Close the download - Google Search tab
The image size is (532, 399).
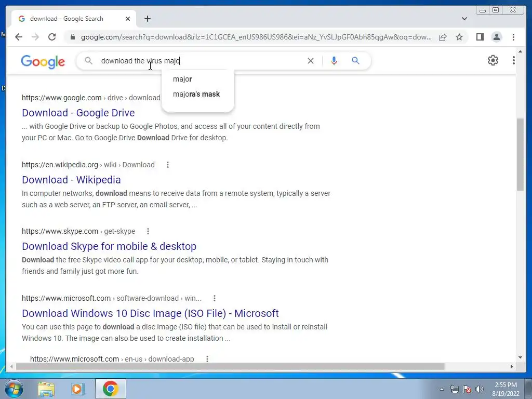pos(128,19)
